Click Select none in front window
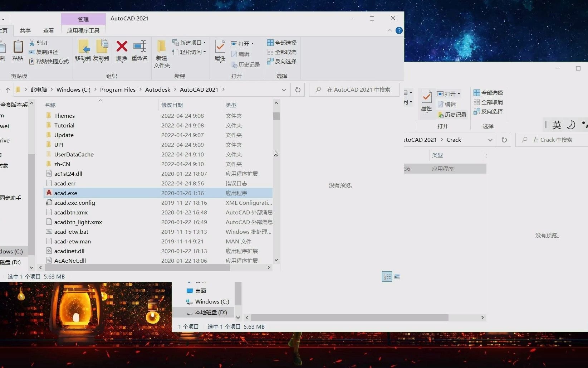The height and width of the screenshot is (368, 588). 282,52
